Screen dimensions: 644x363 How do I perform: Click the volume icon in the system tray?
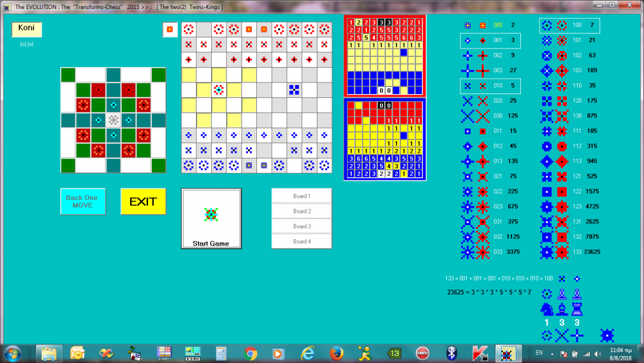[598, 354]
